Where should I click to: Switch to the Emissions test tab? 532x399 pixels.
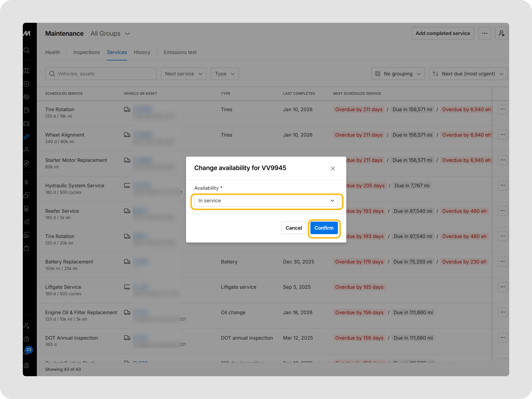tap(180, 52)
